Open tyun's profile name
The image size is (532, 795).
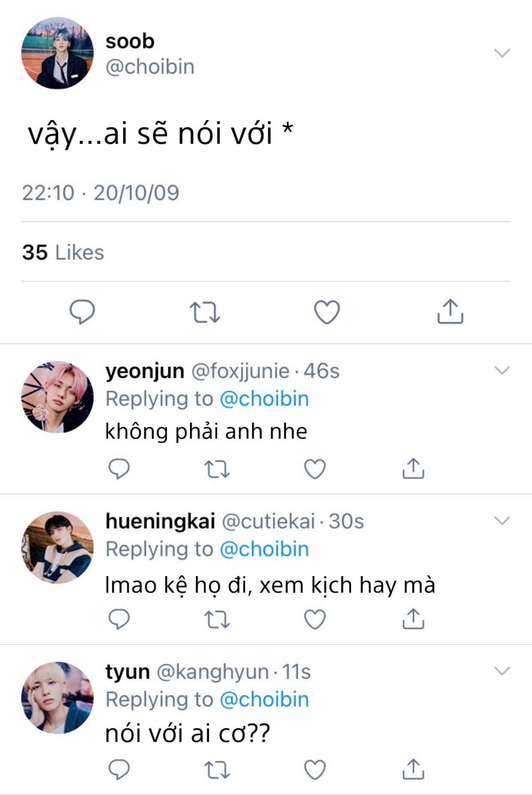[128, 672]
